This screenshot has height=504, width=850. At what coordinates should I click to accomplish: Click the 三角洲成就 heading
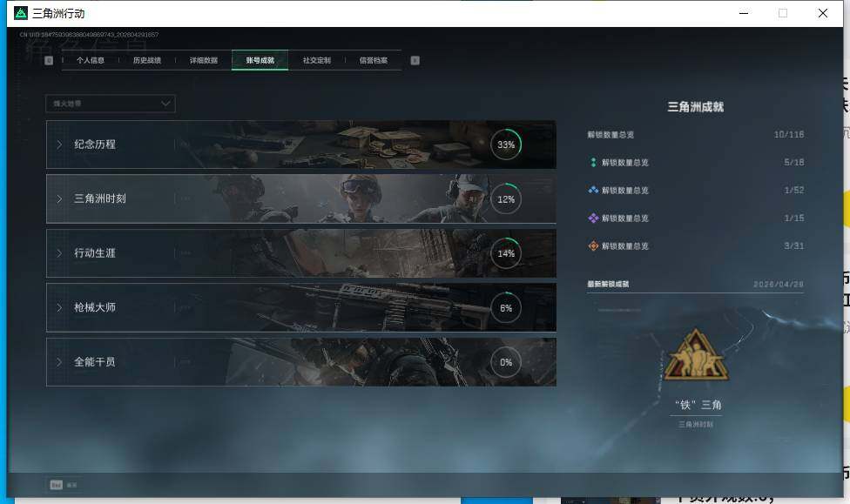pos(696,107)
